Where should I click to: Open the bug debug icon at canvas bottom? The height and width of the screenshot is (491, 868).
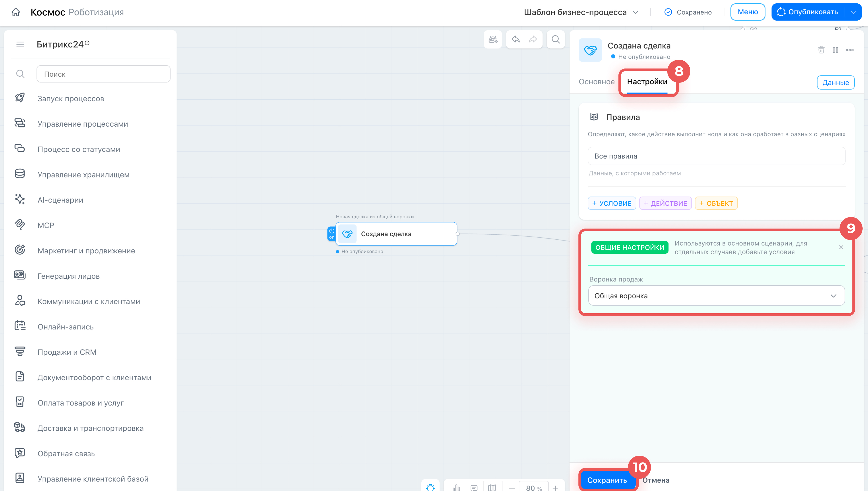point(430,487)
